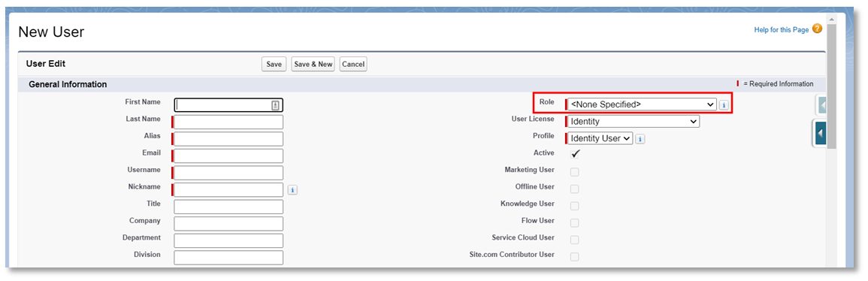
Task: Toggle the Service Cloud User checkbox
Action: click(x=575, y=240)
